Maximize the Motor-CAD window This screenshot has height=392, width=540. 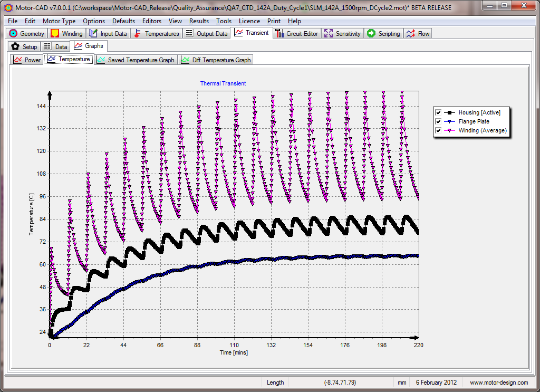[x=504, y=6]
